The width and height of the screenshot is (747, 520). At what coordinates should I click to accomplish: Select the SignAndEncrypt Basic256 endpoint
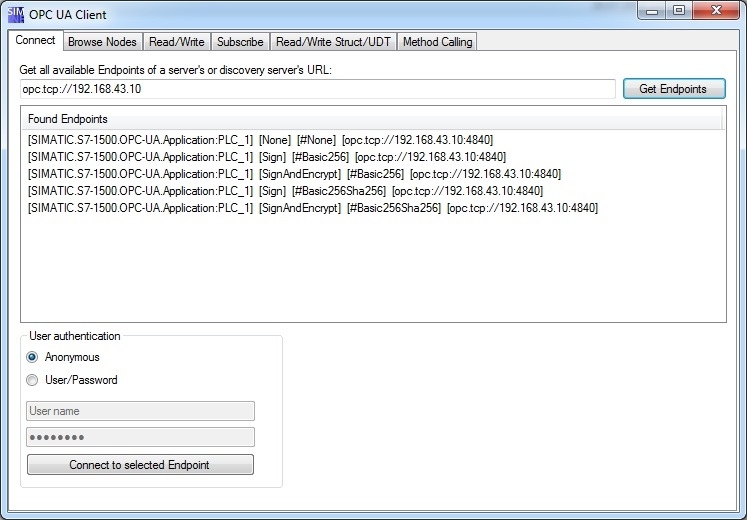click(294, 174)
